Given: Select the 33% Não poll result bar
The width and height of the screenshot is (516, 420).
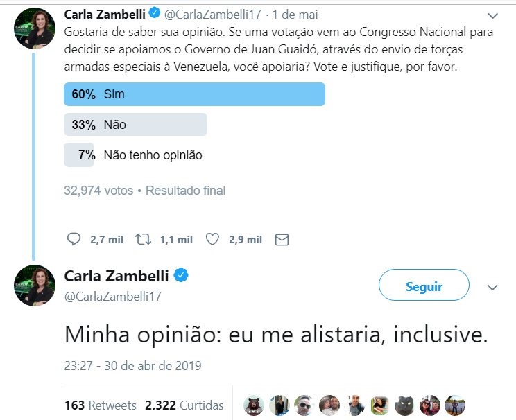Looking at the screenshot, I should pos(135,125).
